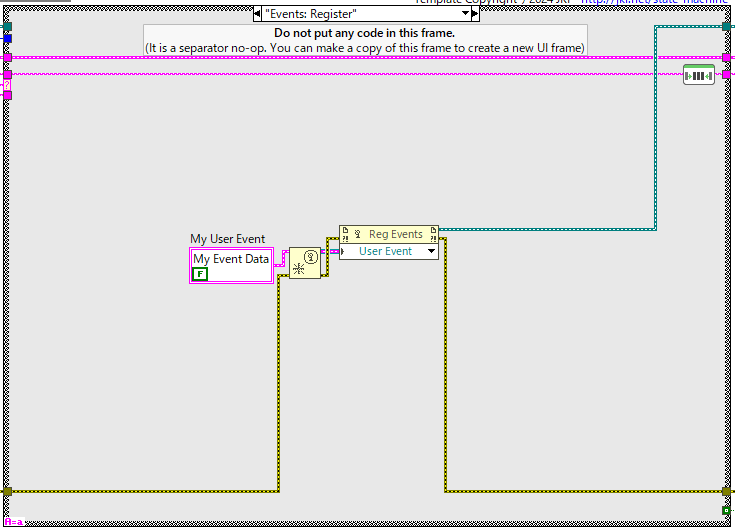The height and width of the screenshot is (529, 735).
Task: Select the Reg Events node header
Action: [x=389, y=234]
